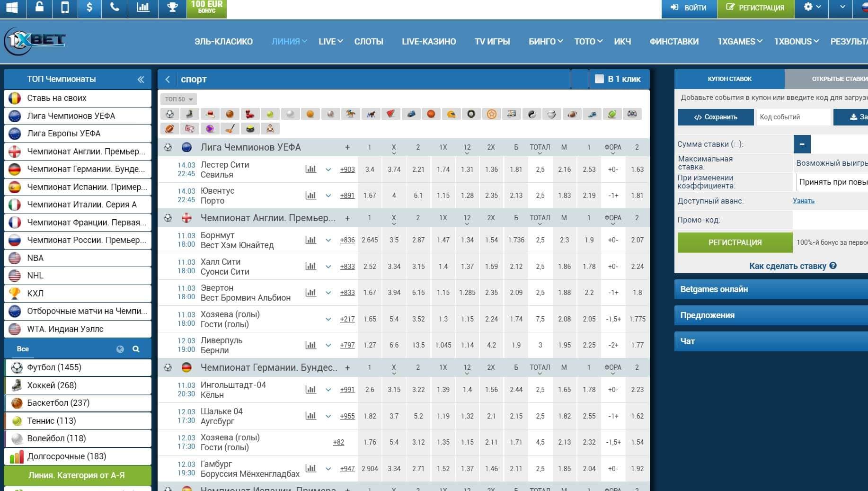868x491 pixels.
Task: Select 3.4 home win odds for Лестер Сити
Action: (x=370, y=170)
